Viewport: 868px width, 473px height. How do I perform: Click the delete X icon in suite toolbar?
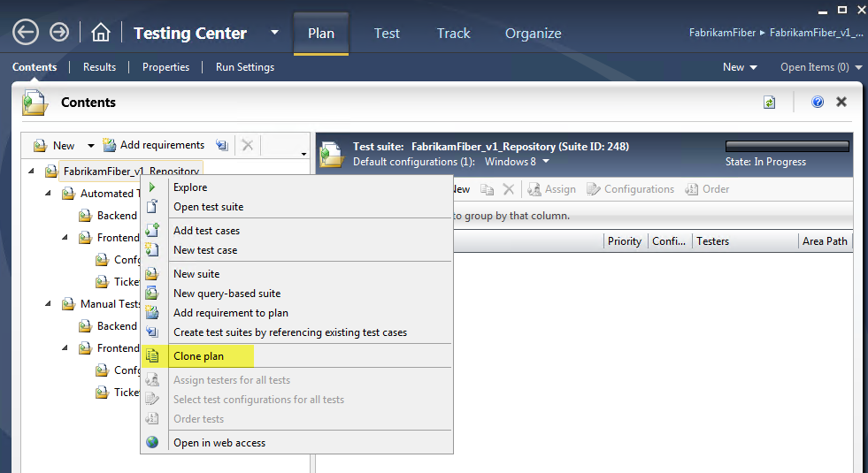(x=248, y=145)
